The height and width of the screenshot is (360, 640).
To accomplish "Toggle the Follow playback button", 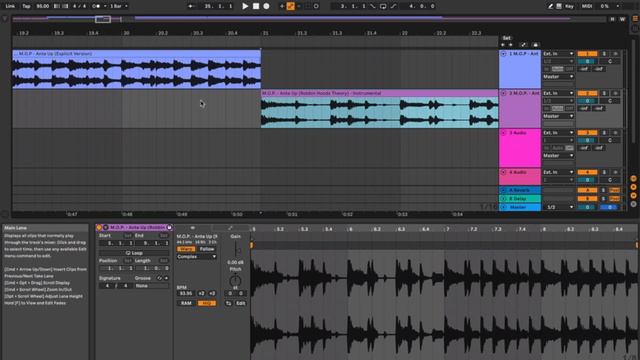I will (190, 6).
